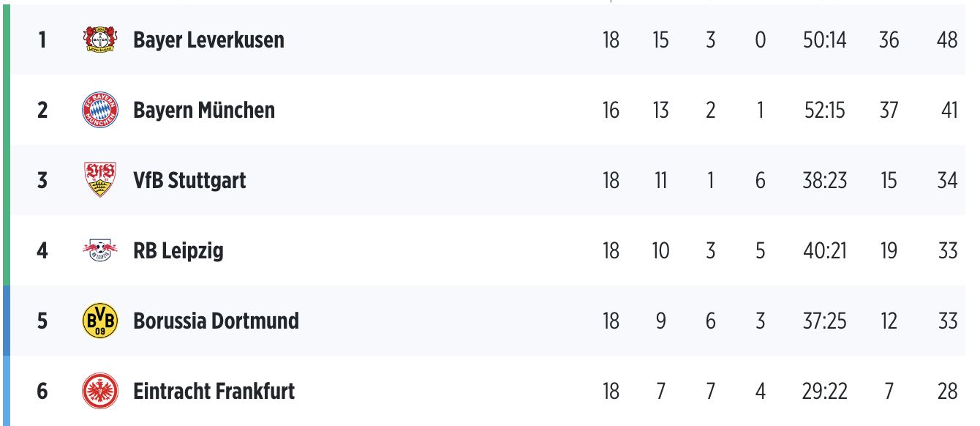Click the Borussia Dortmund BVB logo
The height and width of the screenshot is (426, 980).
[99, 321]
